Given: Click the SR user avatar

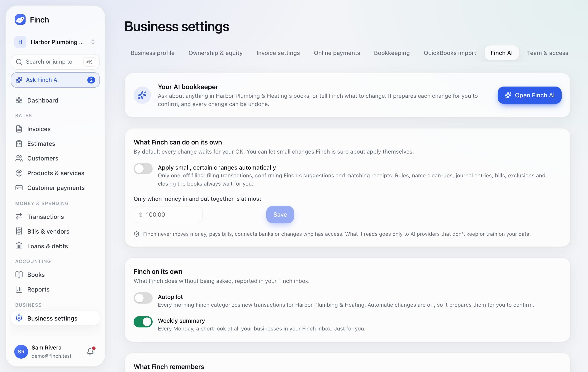Looking at the screenshot, I should point(21,351).
